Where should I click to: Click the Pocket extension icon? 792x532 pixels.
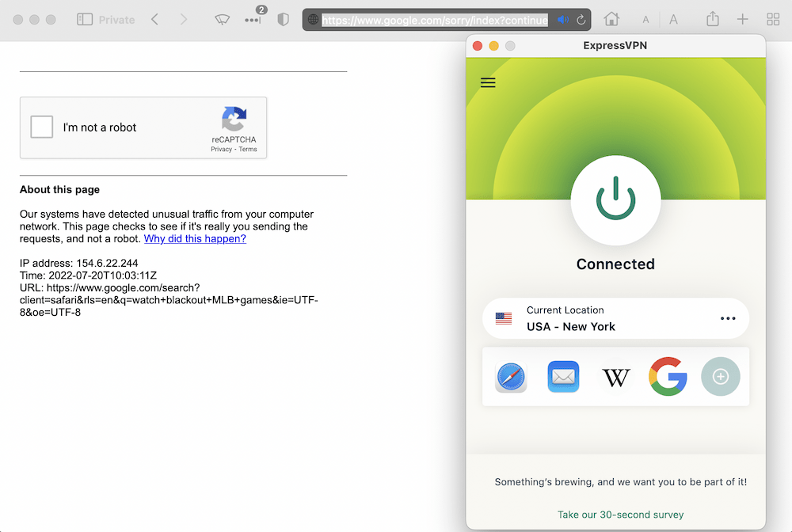(223, 20)
